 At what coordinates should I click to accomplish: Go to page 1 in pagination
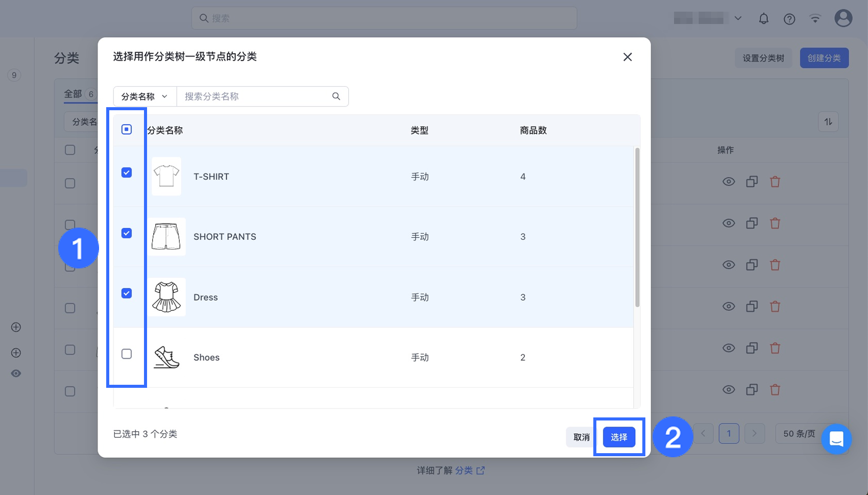tap(729, 434)
